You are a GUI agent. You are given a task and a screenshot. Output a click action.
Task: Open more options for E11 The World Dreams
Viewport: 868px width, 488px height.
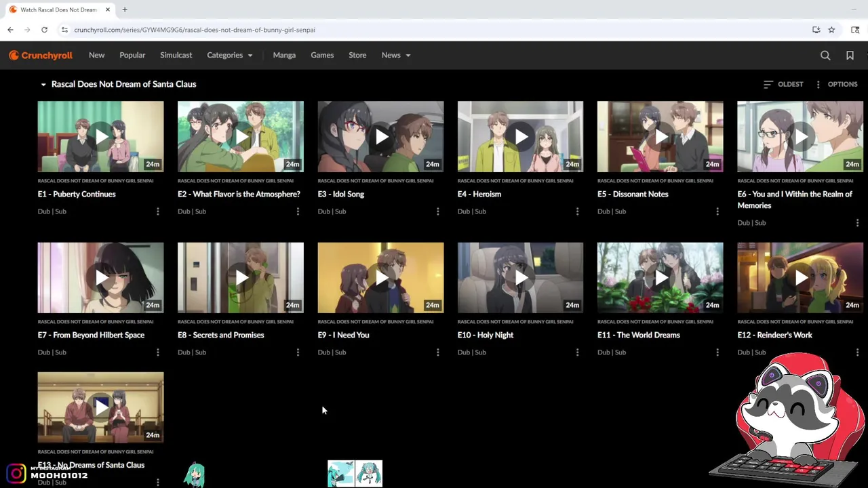pos(717,352)
